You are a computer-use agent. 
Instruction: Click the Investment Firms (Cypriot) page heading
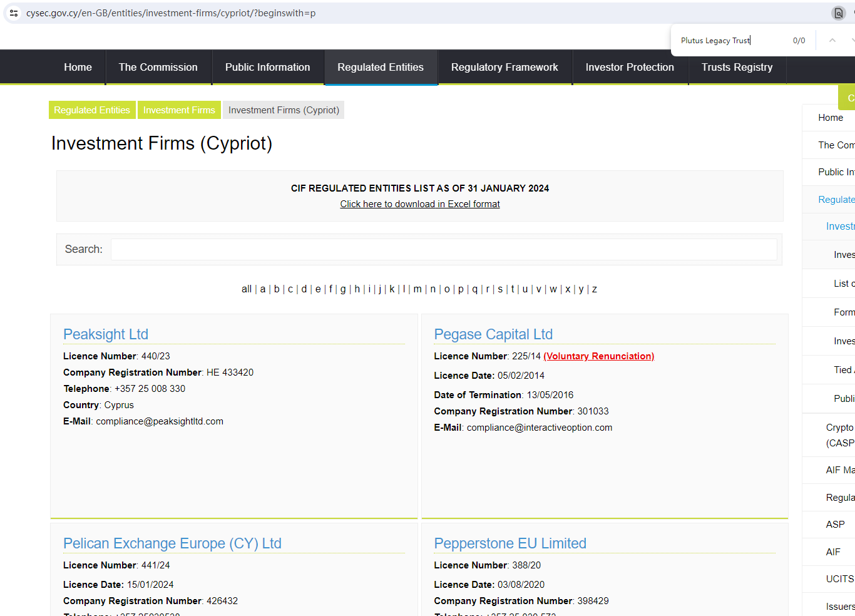[161, 143]
